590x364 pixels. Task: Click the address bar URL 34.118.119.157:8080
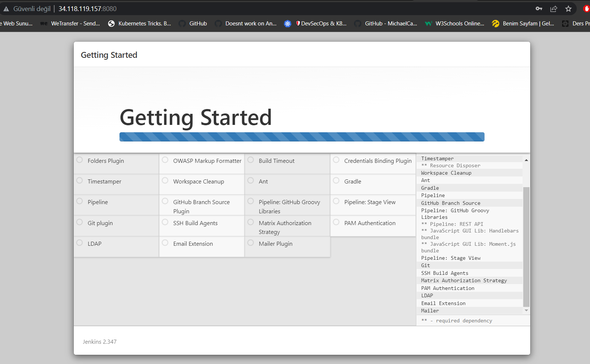tap(87, 8)
